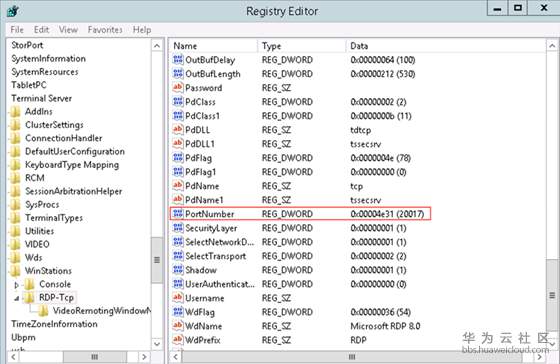Select the WinStations tree item
The image size is (560, 364).
click(48, 271)
